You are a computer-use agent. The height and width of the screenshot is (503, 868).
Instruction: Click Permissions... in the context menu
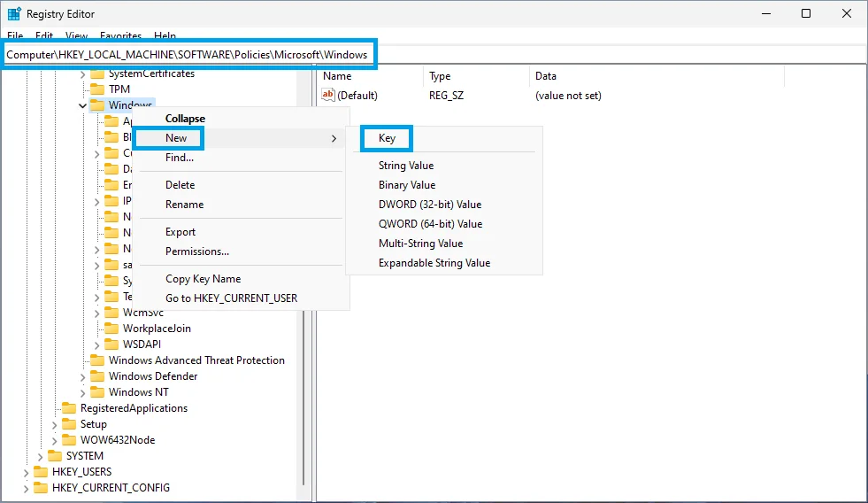point(196,251)
